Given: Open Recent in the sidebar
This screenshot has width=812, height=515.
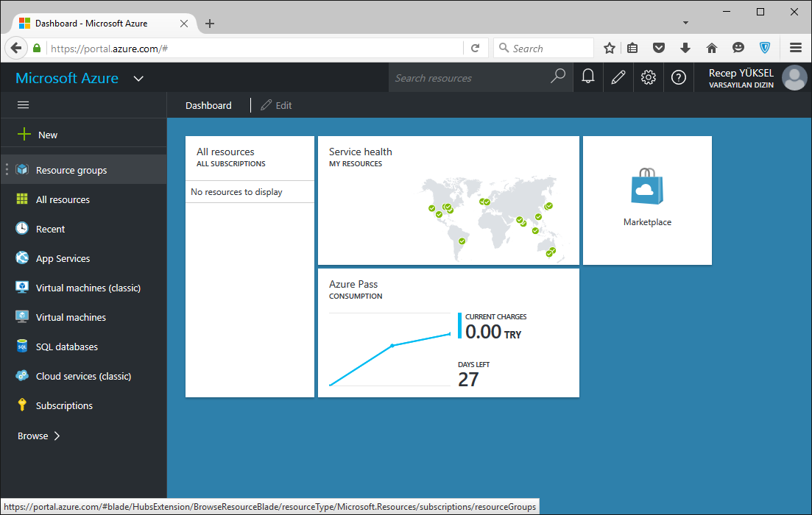Looking at the screenshot, I should coord(84,229).
